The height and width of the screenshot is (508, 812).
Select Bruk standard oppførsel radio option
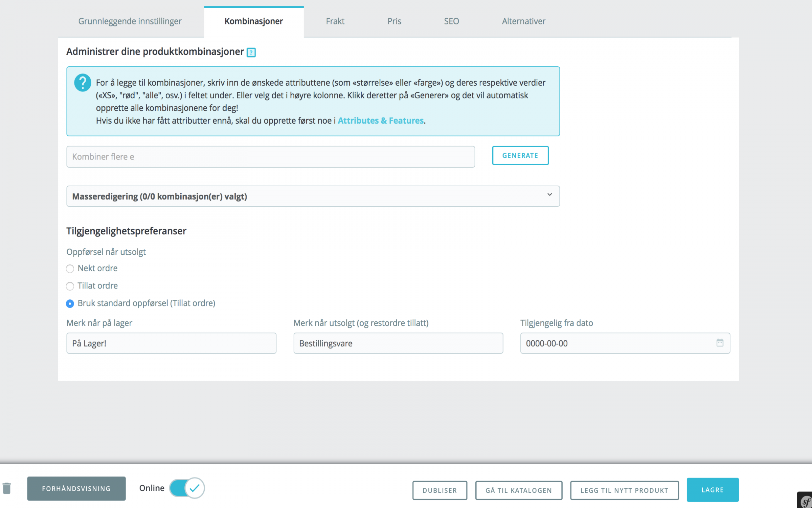[x=70, y=304]
